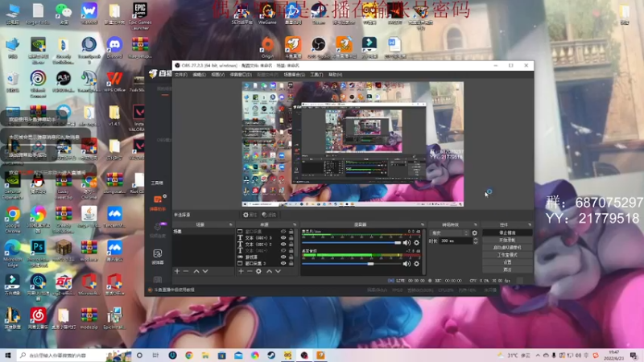Viewport: 644px width, 362px height.
Task: Click the transition duration input field
Action: pyautogui.click(x=456, y=241)
